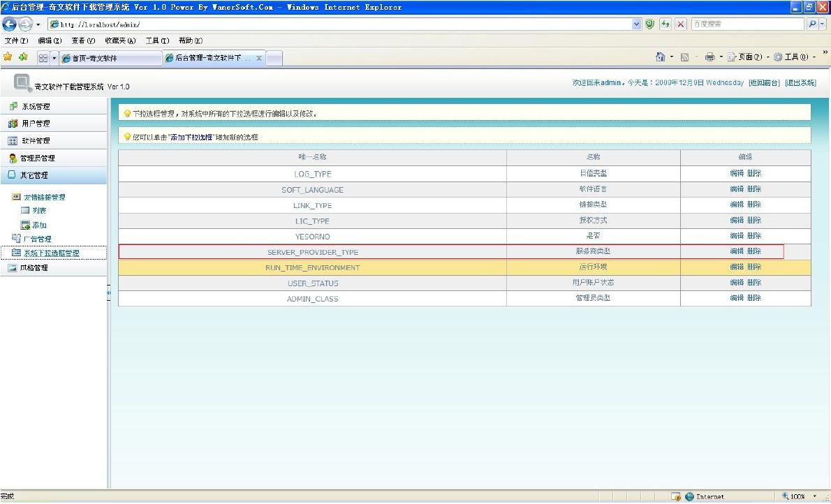Expand 系统管理 in the sidebar
The image size is (831, 504).
[54, 107]
